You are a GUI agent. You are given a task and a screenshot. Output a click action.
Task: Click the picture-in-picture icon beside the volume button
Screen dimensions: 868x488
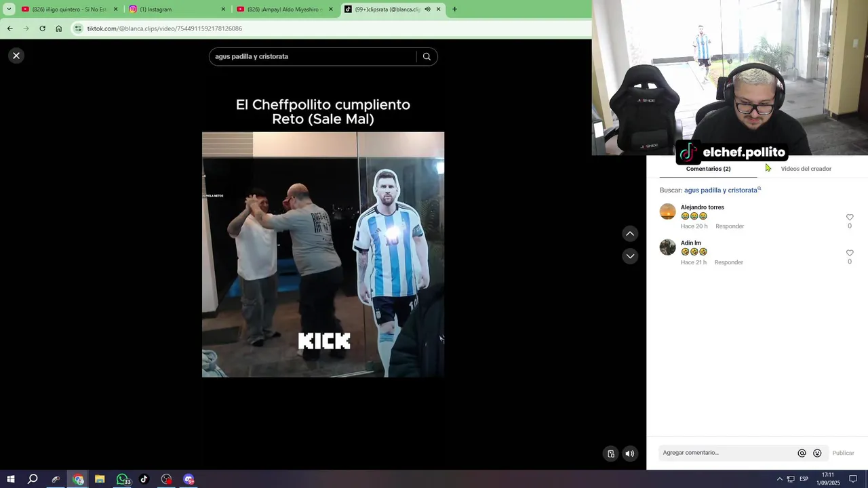[x=611, y=454]
